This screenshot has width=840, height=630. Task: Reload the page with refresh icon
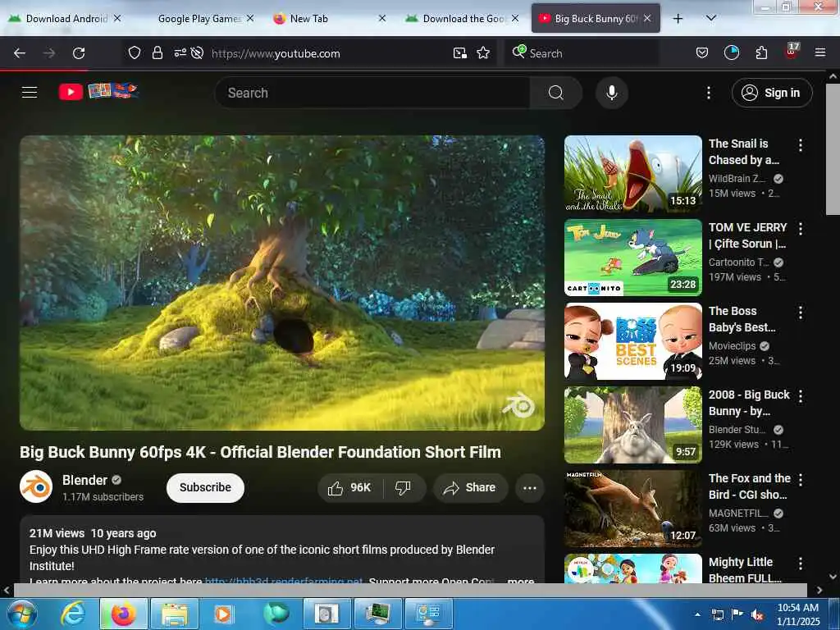[79, 53]
